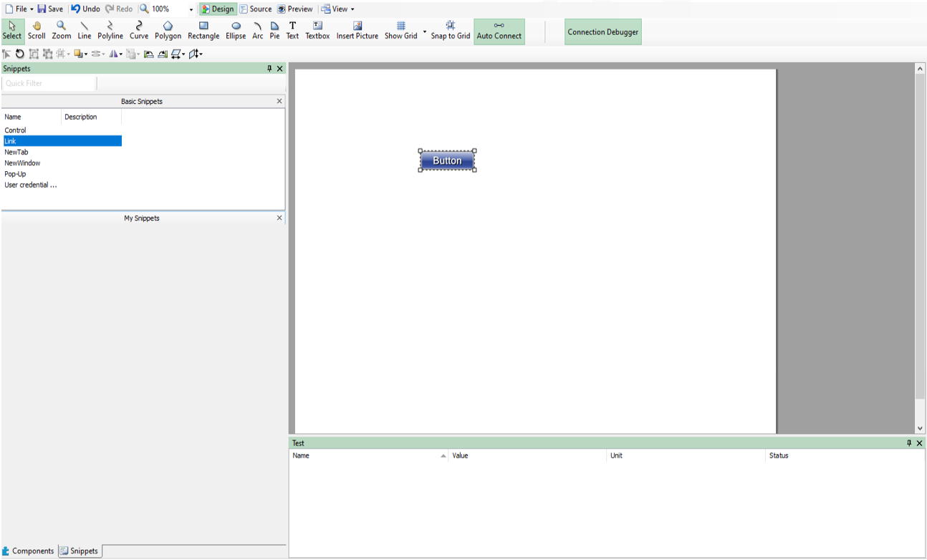Select the Pie shape tool
The height and width of the screenshot is (560, 927).
tap(274, 31)
